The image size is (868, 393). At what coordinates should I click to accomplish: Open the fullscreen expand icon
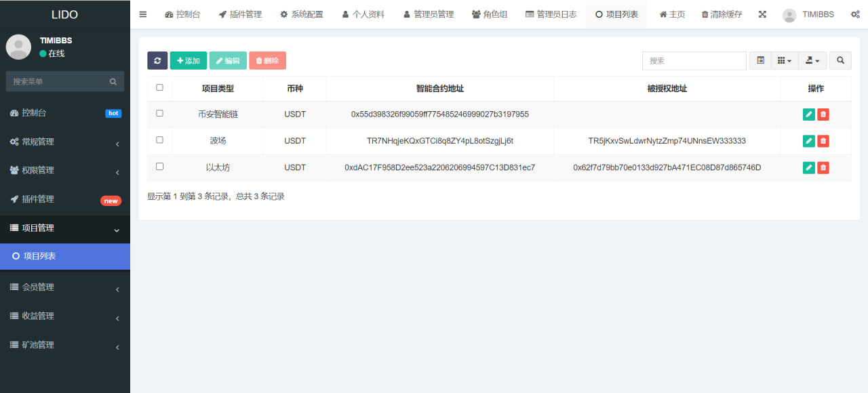tap(762, 14)
